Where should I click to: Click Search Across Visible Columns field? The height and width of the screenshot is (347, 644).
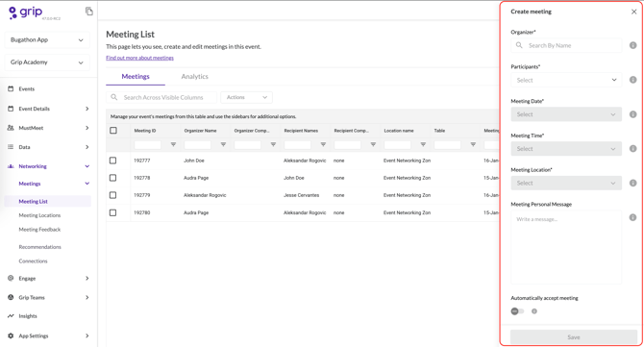coord(161,97)
